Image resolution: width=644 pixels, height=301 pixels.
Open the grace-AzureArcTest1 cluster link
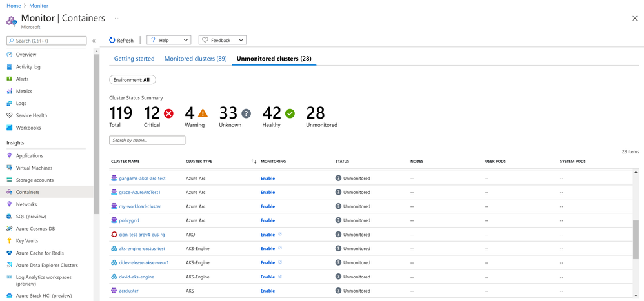139,192
